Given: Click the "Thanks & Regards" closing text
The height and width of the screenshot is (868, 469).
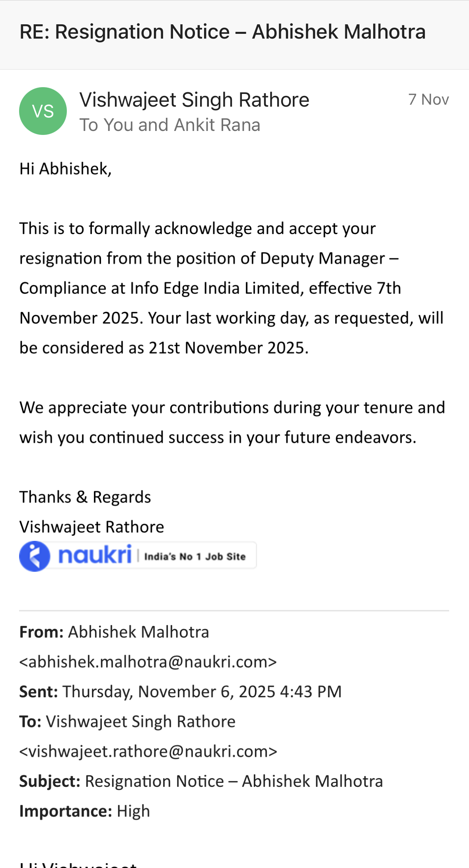Looking at the screenshot, I should point(85,497).
